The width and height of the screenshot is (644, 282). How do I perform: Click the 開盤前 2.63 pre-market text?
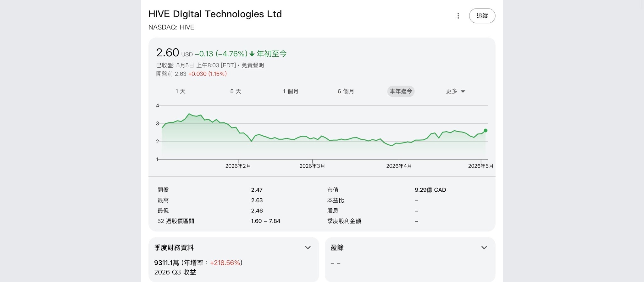(x=171, y=74)
